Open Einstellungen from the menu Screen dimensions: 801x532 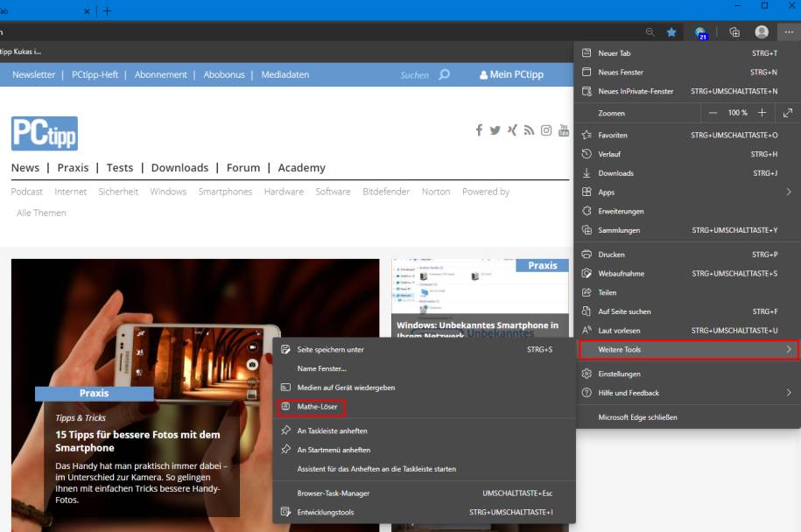tap(687, 374)
